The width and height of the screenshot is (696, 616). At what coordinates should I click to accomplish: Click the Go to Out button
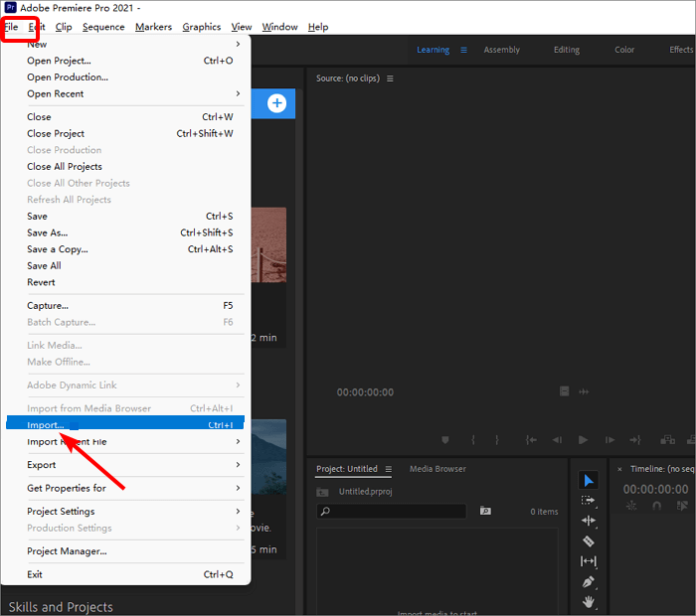pyautogui.click(x=635, y=440)
